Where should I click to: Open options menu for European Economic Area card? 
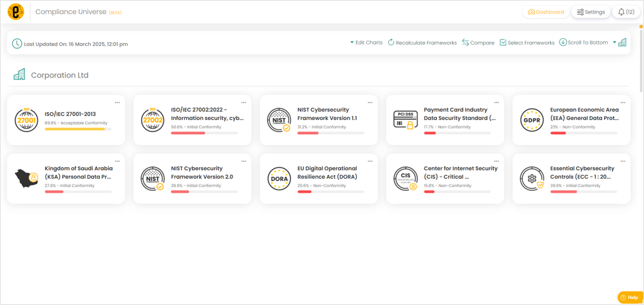(623, 103)
